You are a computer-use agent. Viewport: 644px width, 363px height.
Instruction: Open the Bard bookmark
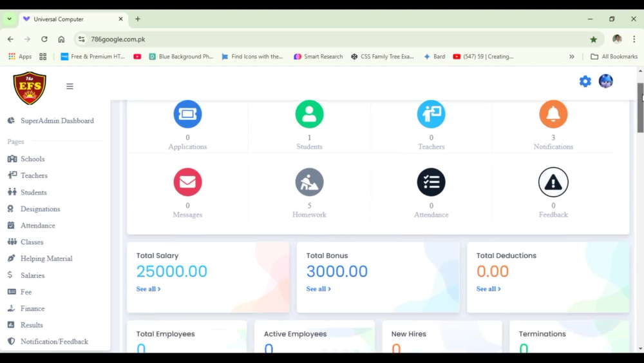pyautogui.click(x=434, y=56)
